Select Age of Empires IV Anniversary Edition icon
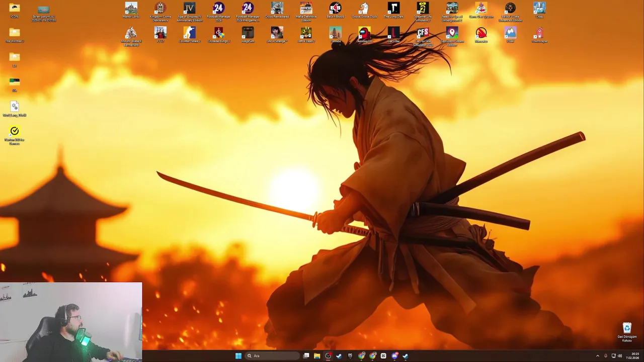 (190, 12)
